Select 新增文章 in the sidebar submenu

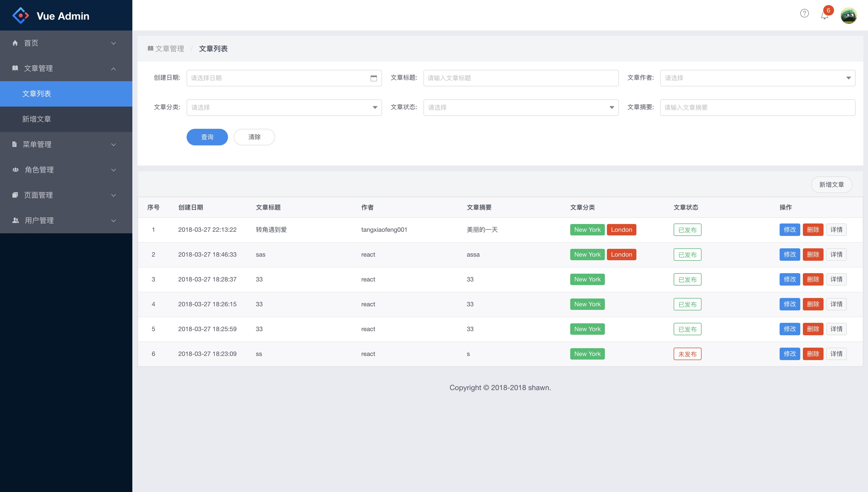(x=36, y=119)
